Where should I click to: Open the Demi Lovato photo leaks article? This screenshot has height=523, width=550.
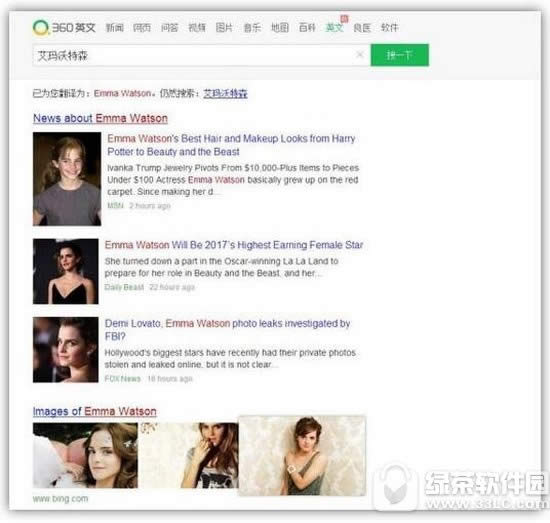coord(227,330)
